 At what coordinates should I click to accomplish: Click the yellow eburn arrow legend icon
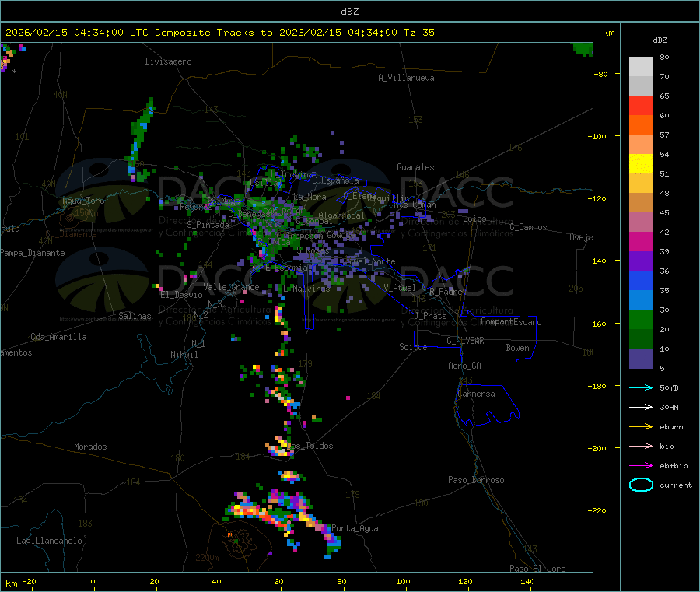click(x=641, y=427)
